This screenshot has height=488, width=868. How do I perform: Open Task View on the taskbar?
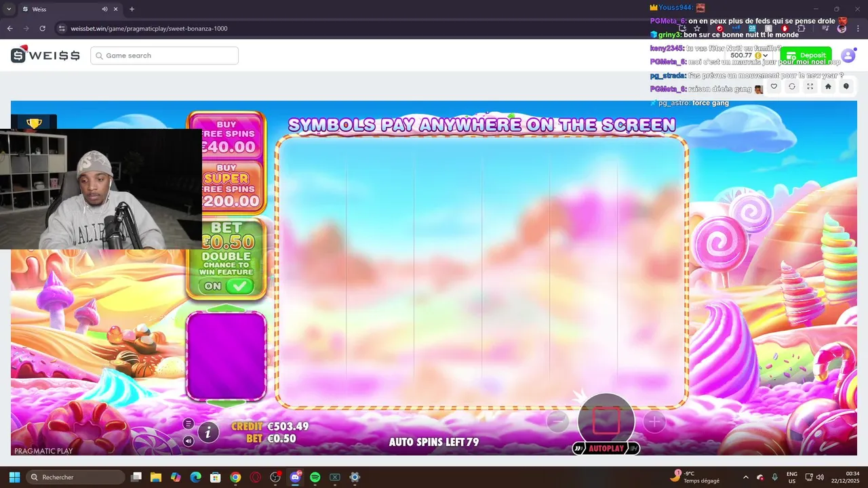pos(136,477)
